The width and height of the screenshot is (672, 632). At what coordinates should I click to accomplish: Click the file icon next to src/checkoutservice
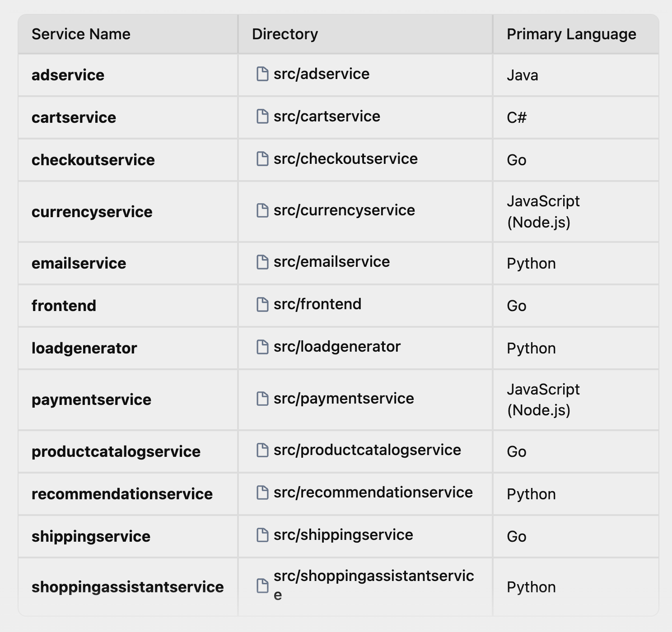click(x=262, y=159)
